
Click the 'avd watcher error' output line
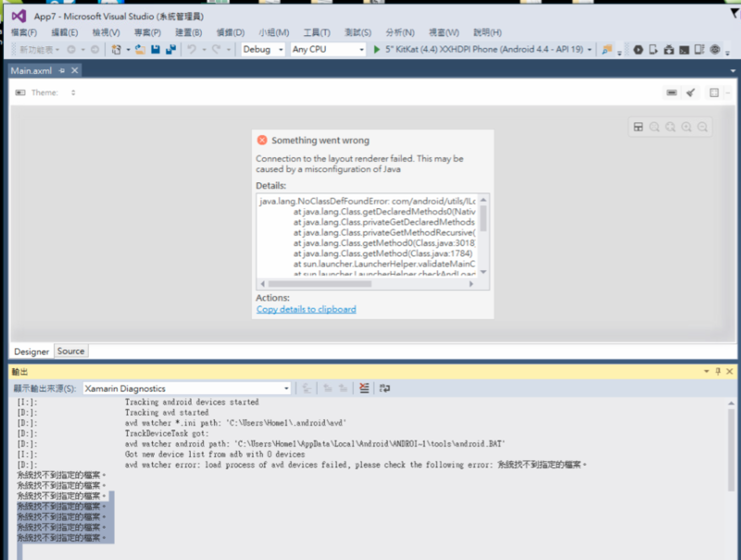click(x=356, y=465)
